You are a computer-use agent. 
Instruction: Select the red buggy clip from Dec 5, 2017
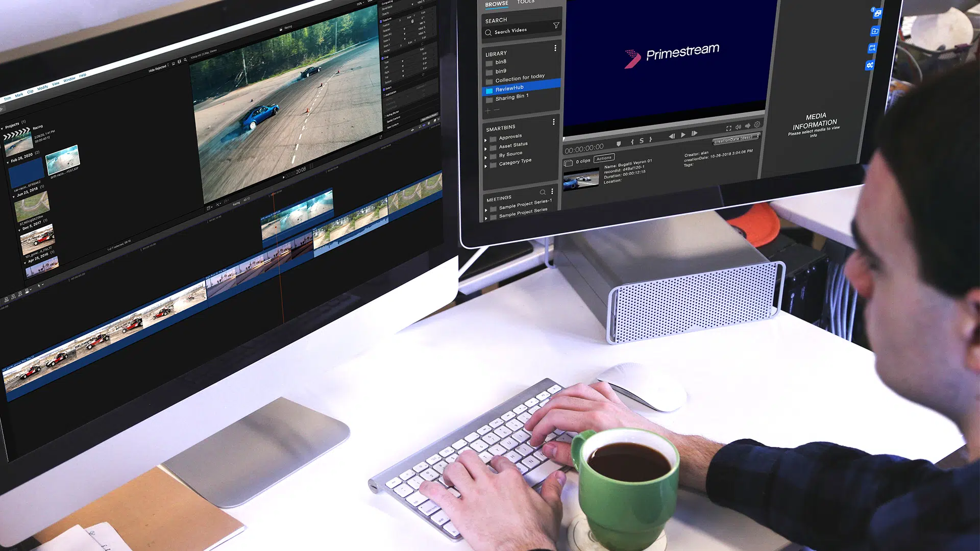[x=37, y=240]
